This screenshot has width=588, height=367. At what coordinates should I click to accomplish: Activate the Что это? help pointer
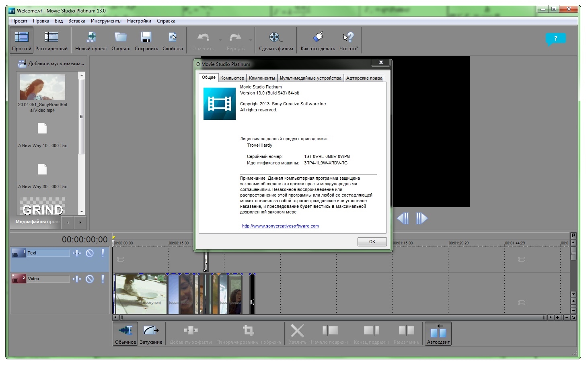click(348, 40)
